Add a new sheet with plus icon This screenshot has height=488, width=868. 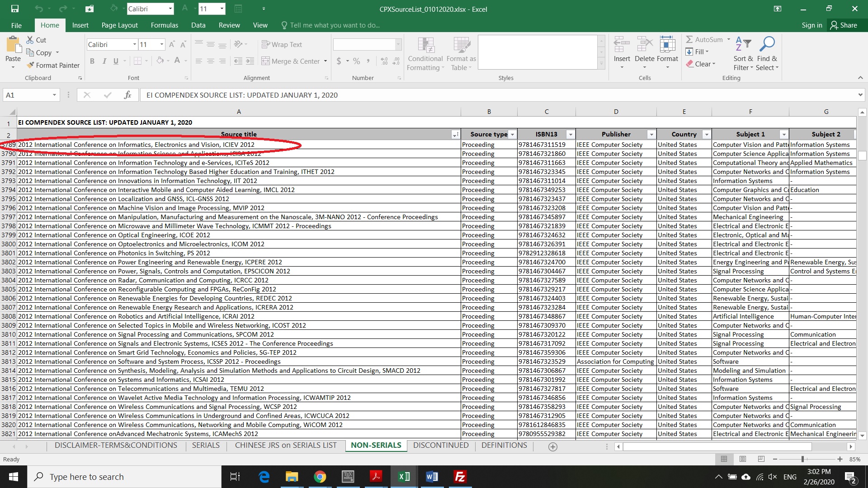click(x=552, y=446)
